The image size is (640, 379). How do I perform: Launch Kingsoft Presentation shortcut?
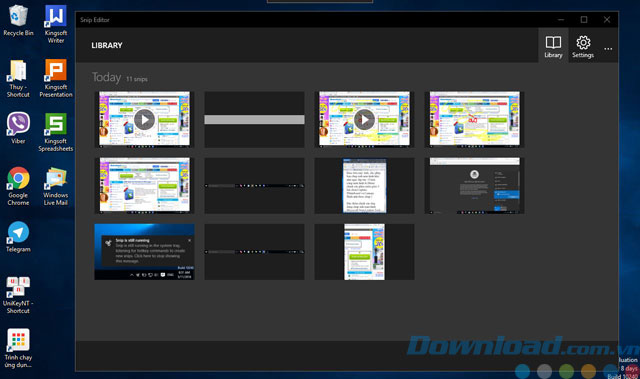[x=56, y=78]
